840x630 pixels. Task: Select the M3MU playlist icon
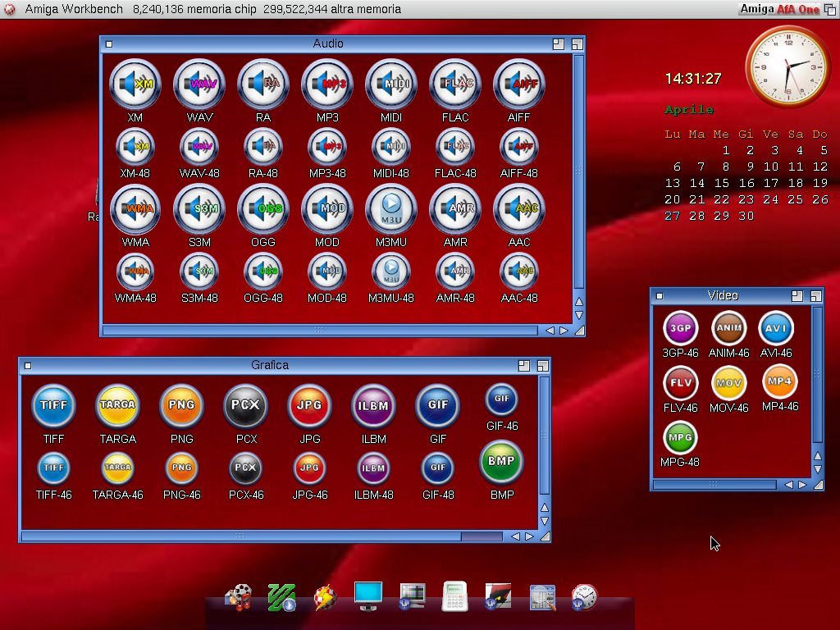(390, 209)
